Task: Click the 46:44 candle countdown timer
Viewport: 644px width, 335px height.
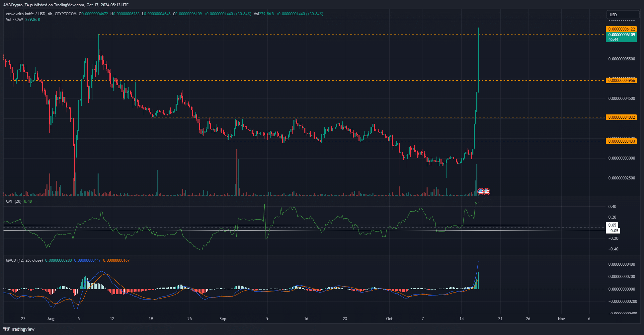Action: point(613,39)
